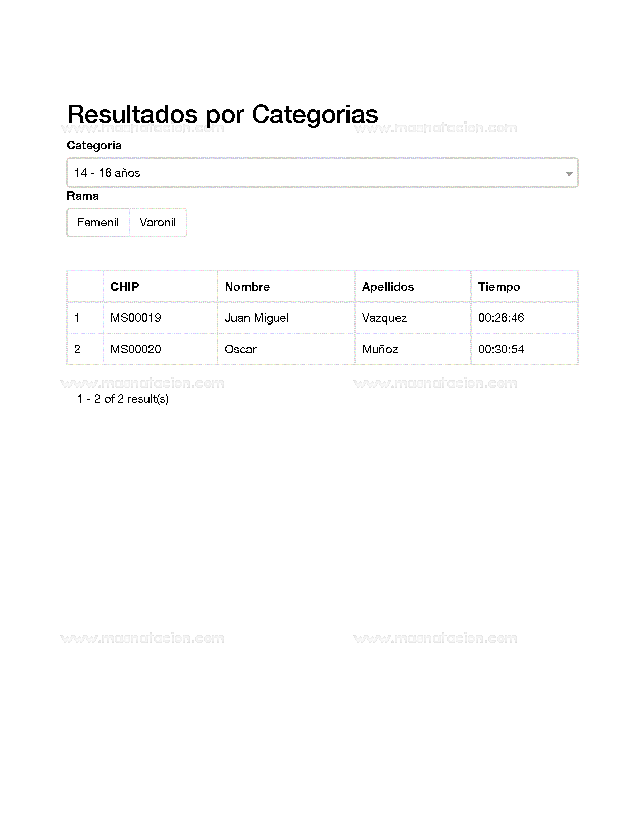Click the first row's position number
644x834 pixels.
tap(77, 318)
